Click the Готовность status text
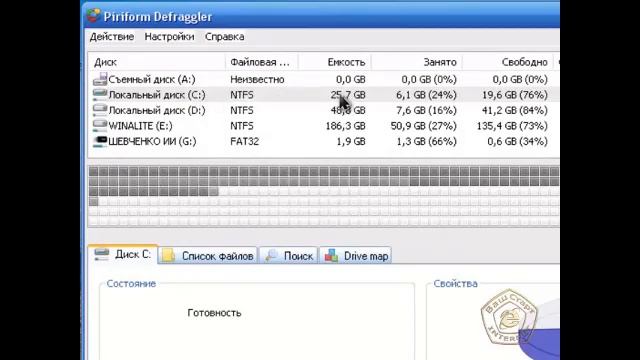The height and width of the screenshot is (360, 640). pos(214,313)
